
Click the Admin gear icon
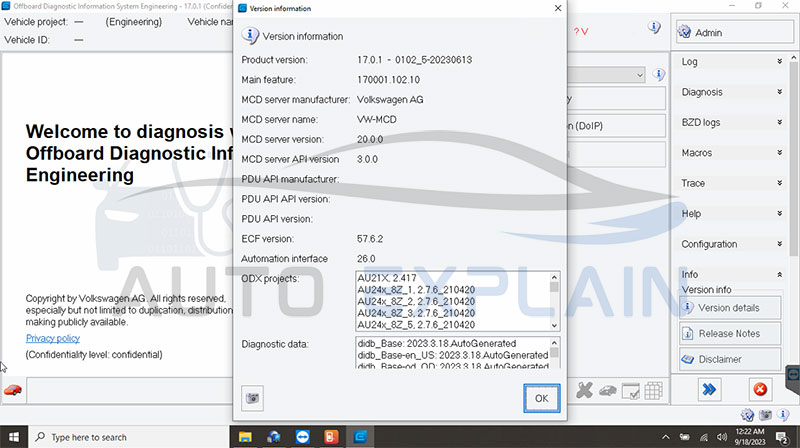click(684, 32)
